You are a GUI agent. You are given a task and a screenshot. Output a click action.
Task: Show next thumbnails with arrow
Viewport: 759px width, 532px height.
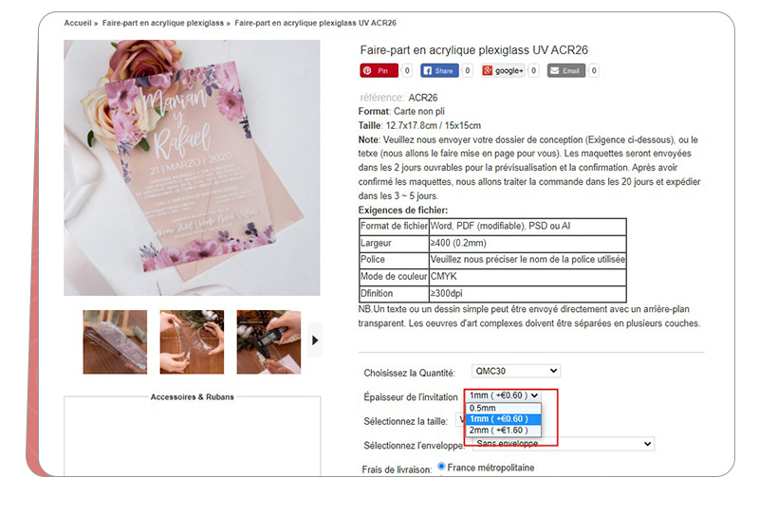tap(315, 340)
